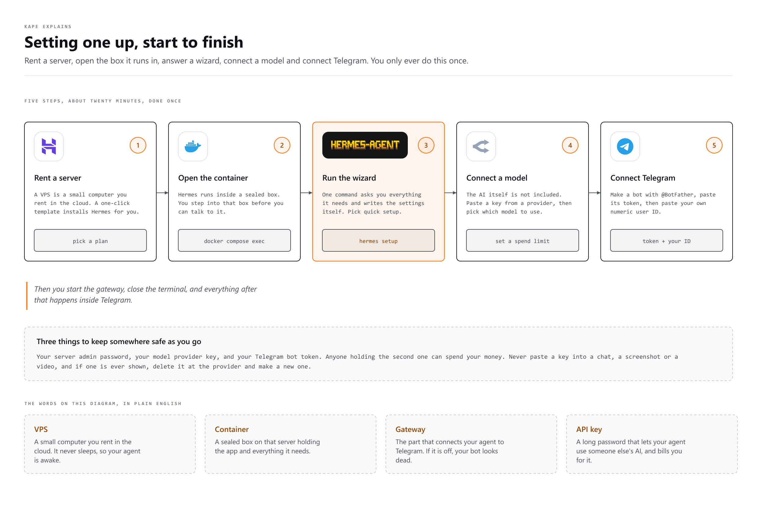Click the purple Hostinger logo icon
Screen dimensions: 757x532
click(49, 147)
